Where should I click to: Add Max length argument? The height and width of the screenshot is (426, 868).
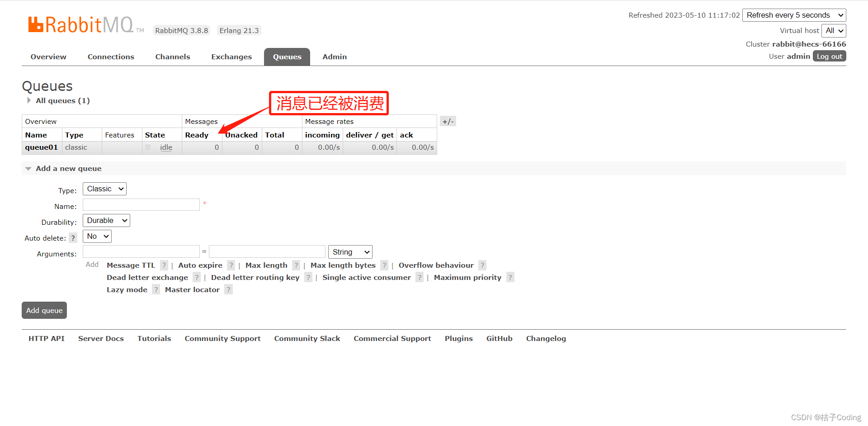coord(266,265)
